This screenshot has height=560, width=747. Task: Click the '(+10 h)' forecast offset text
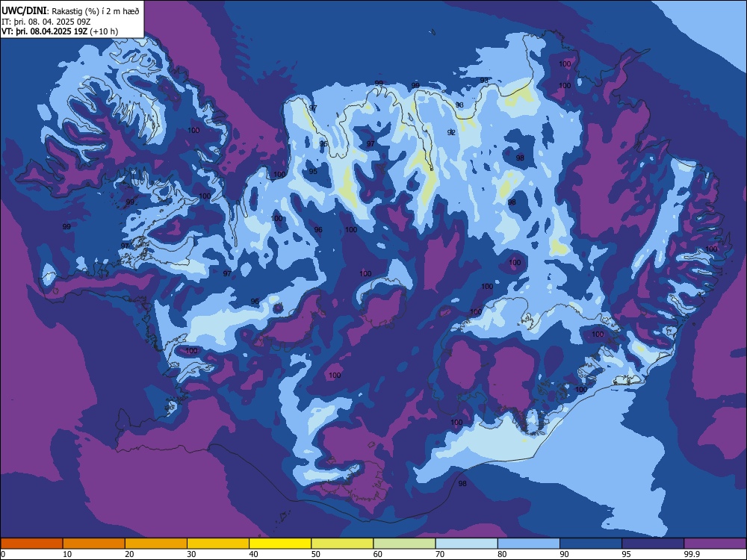104,31
